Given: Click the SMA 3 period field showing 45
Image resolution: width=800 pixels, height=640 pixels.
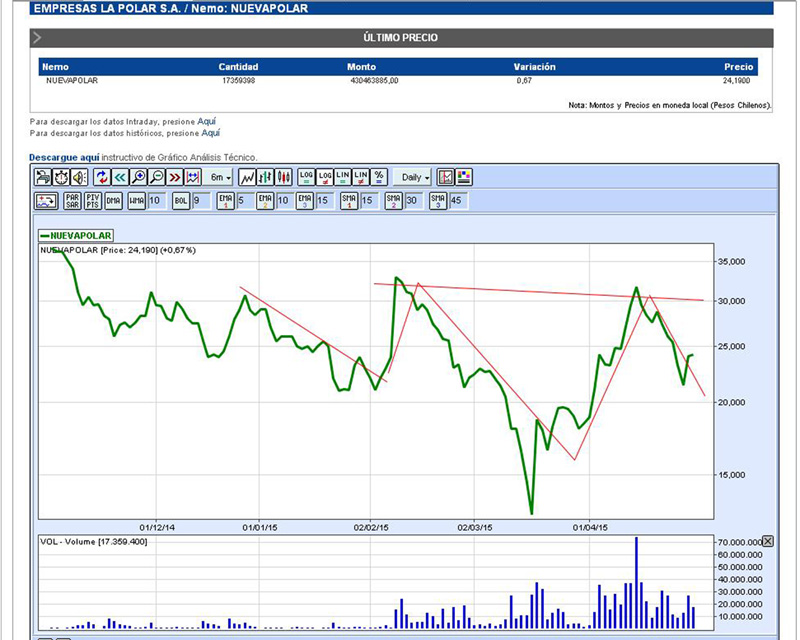Looking at the screenshot, I should [x=458, y=201].
